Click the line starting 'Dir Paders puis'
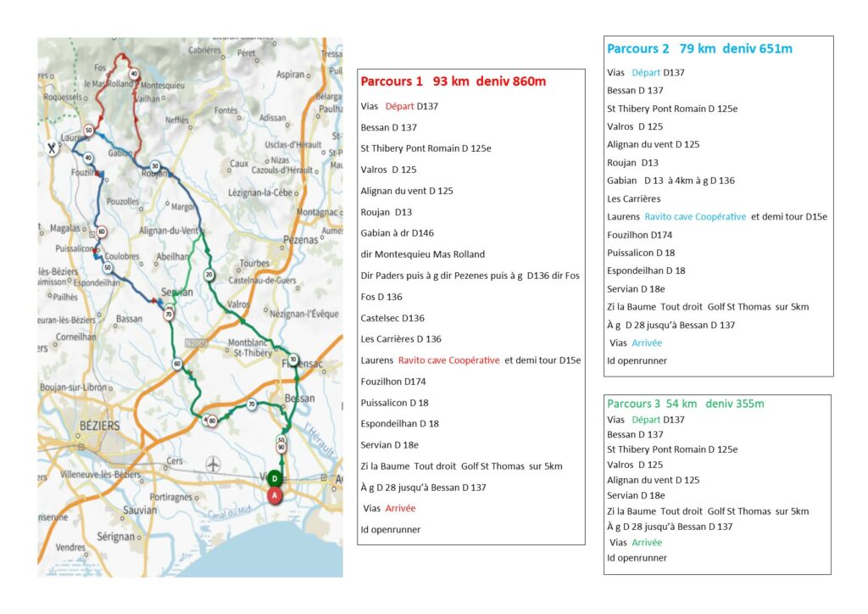Viewport: 868px width, 614px height. pyautogui.click(x=470, y=276)
